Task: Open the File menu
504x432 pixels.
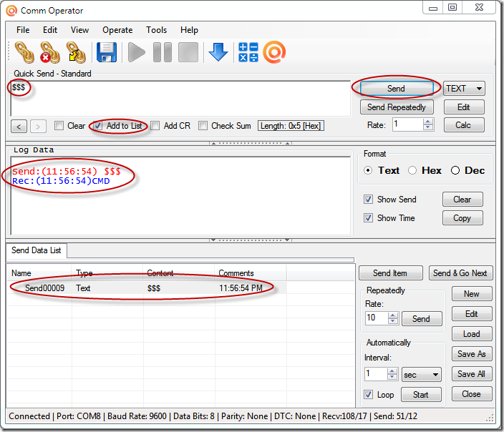Action: [23, 30]
